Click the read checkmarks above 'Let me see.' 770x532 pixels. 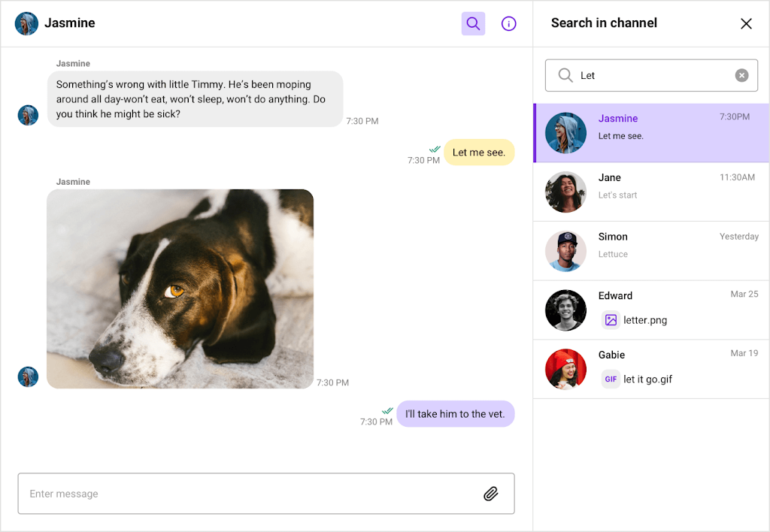pyautogui.click(x=435, y=150)
